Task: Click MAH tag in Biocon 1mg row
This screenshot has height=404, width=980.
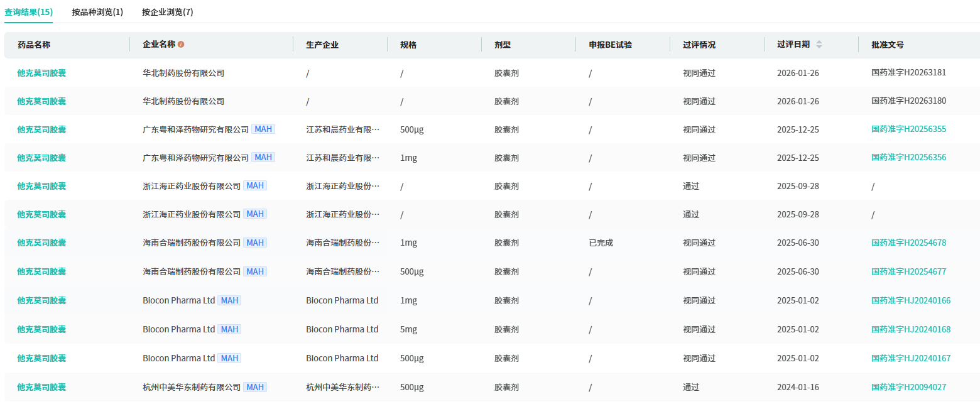Action: (x=229, y=300)
